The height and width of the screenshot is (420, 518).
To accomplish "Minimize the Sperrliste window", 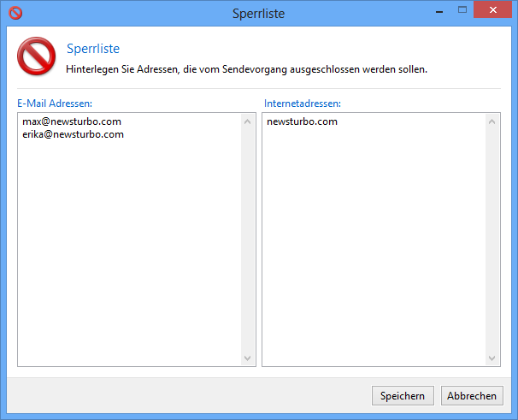I will 437,11.
